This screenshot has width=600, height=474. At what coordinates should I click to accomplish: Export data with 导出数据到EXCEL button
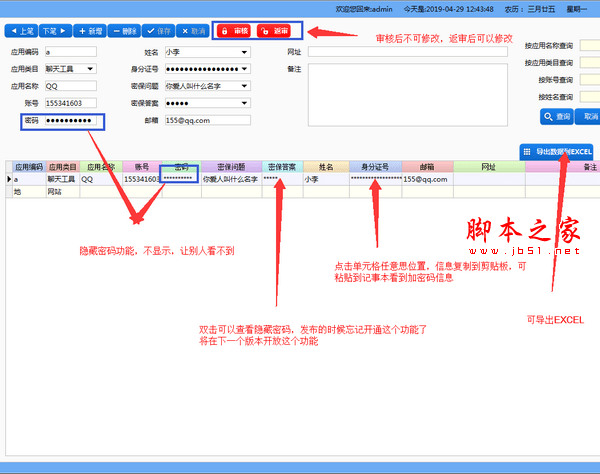tap(557, 152)
